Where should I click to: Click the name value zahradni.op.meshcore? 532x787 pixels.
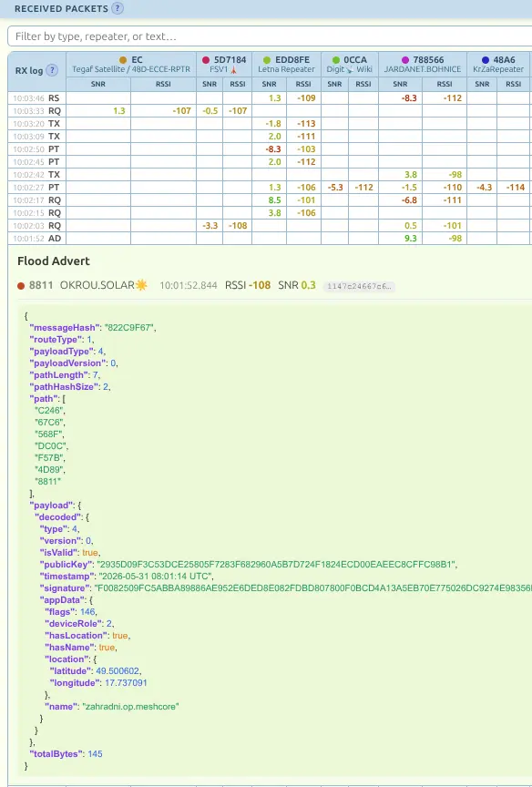[x=130, y=707]
